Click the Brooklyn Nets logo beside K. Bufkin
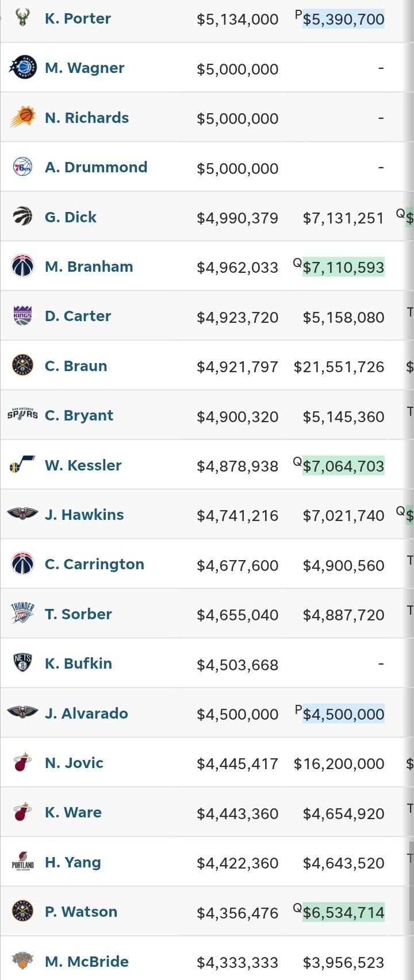414x980 pixels. click(22, 663)
